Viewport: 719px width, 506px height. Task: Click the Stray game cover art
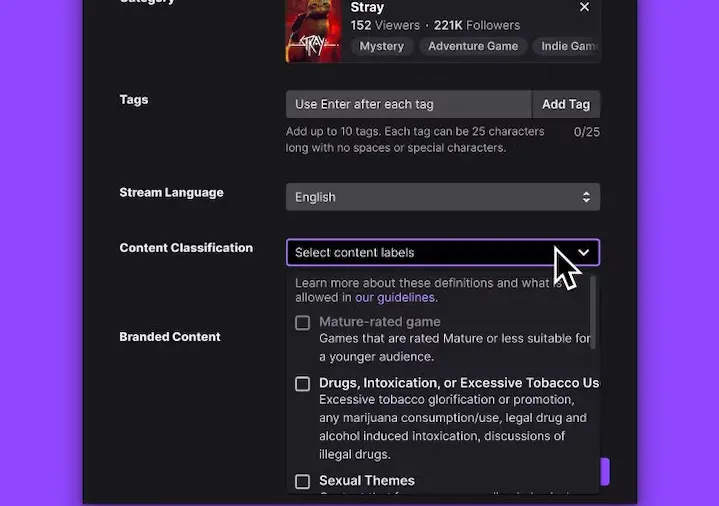click(313, 30)
